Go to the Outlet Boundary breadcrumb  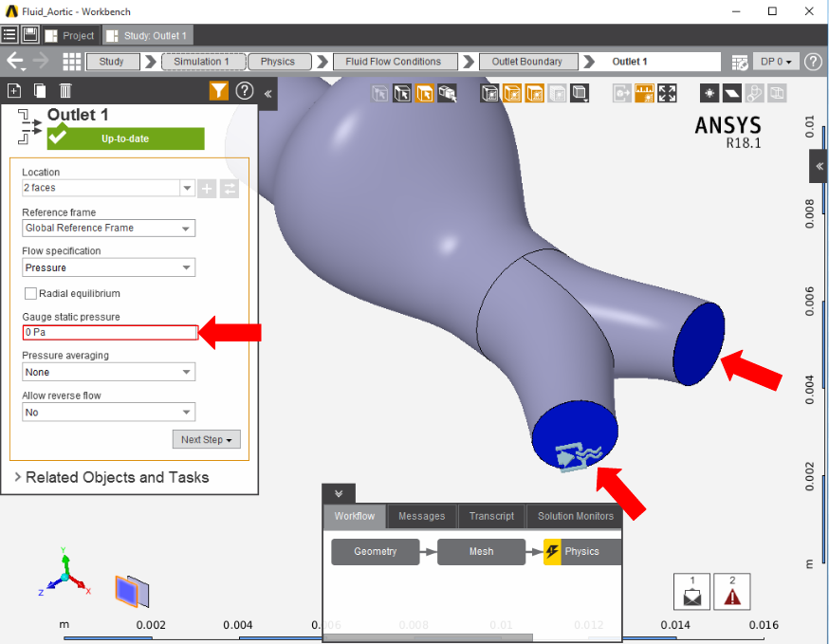[528, 62]
